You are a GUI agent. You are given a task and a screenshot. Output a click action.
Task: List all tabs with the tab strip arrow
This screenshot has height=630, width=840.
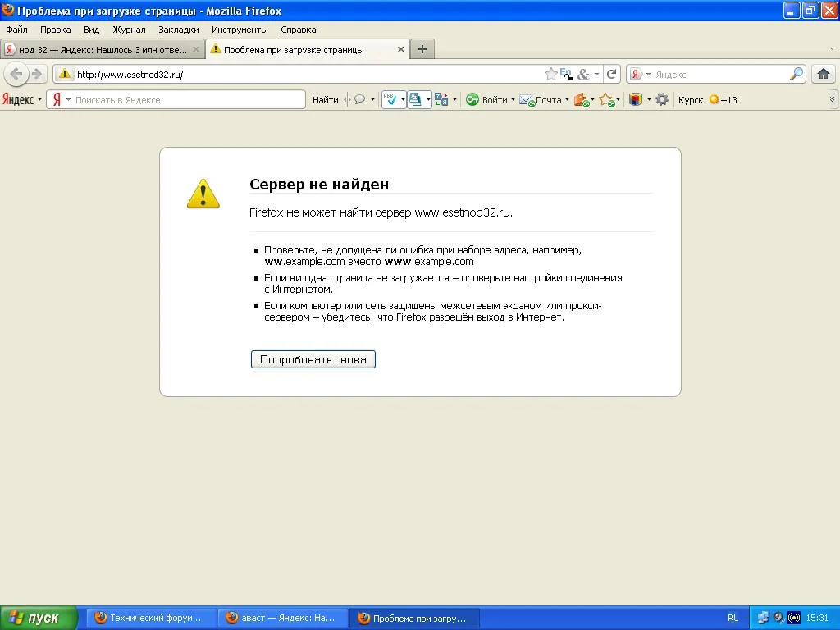click(832, 49)
